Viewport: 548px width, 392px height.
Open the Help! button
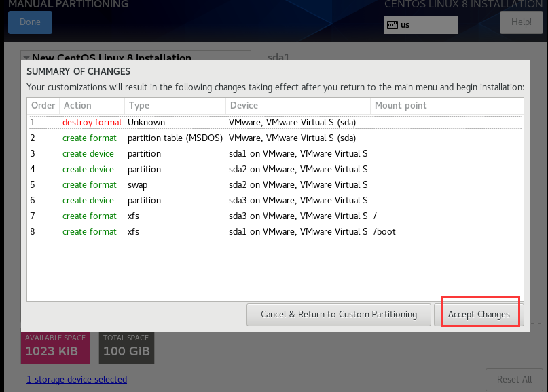click(521, 22)
